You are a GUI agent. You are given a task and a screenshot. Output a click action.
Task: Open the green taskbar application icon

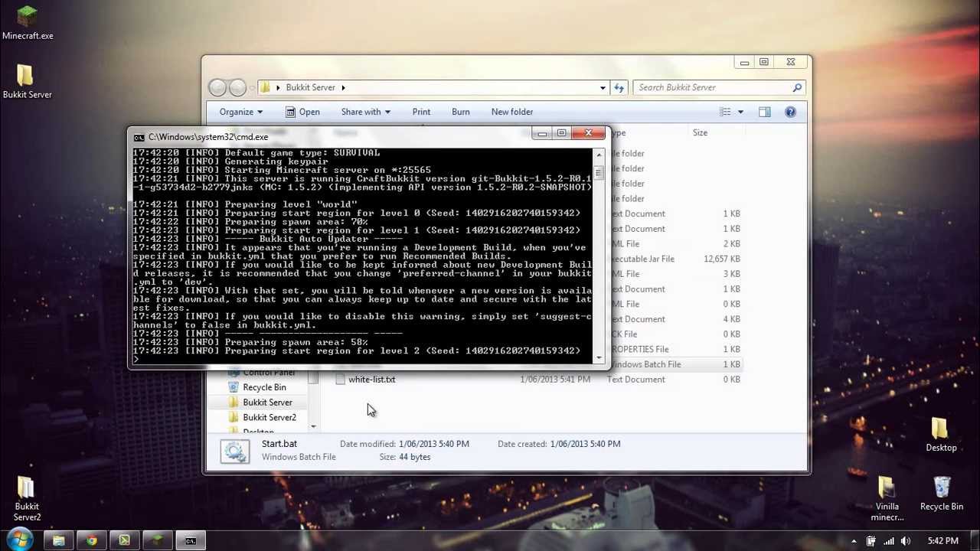(x=124, y=541)
